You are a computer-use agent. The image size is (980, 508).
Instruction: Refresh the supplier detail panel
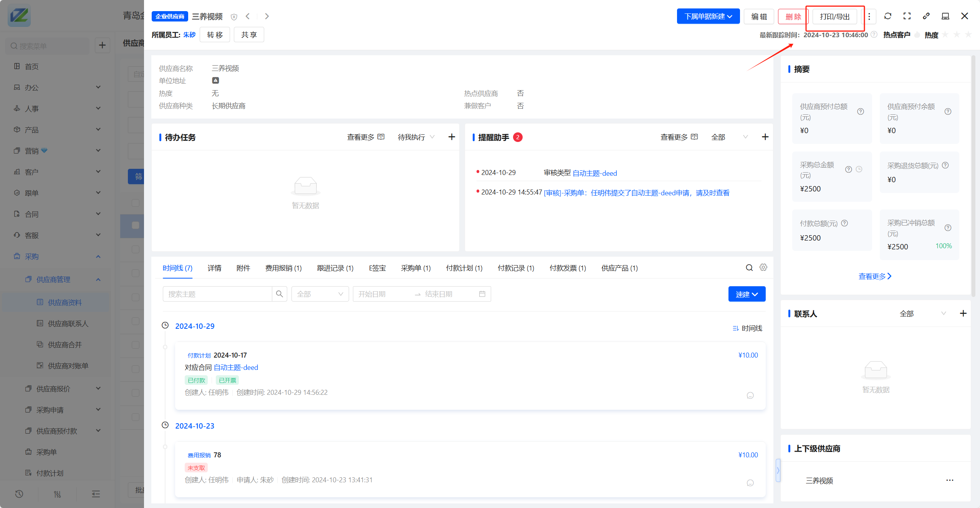[888, 16]
